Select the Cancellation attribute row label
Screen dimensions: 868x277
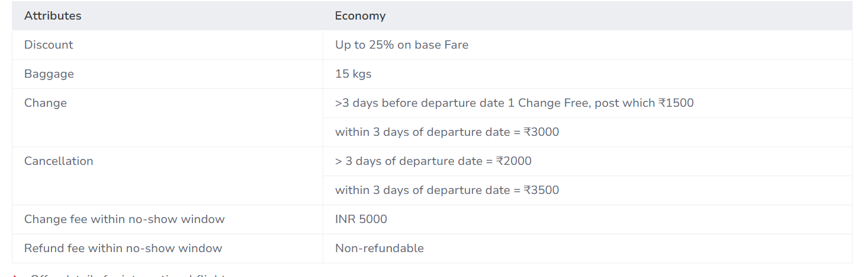[x=59, y=161]
